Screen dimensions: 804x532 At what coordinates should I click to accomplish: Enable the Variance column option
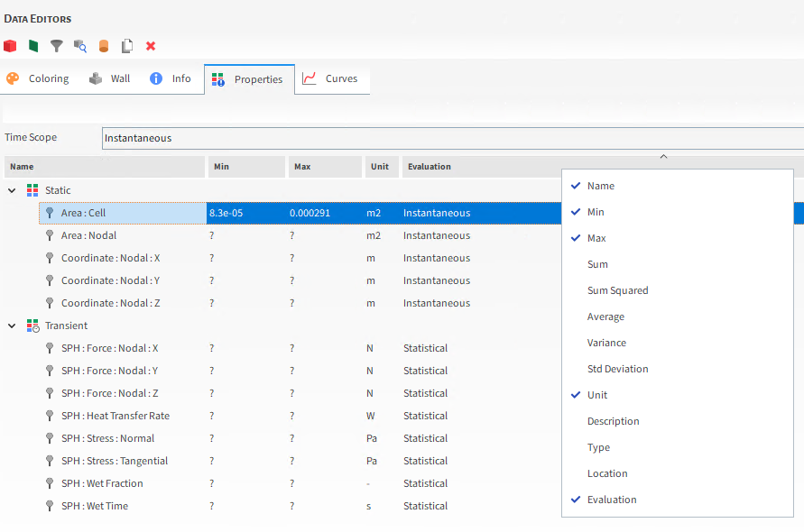tap(677, 343)
